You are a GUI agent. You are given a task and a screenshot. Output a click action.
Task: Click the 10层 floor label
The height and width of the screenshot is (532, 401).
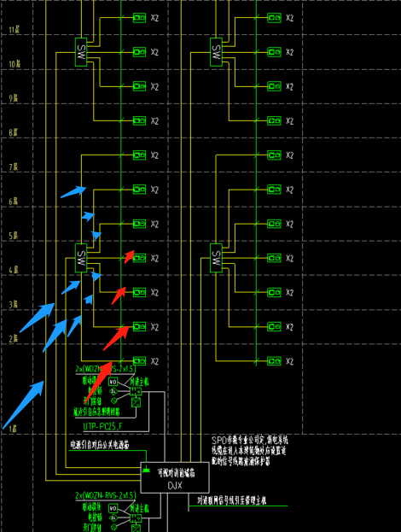pyautogui.click(x=15, y=63)
